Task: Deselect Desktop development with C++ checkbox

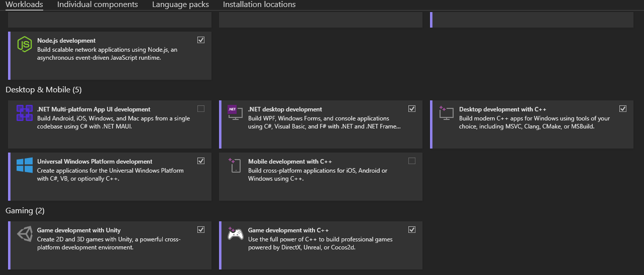Action: (623, 109)
